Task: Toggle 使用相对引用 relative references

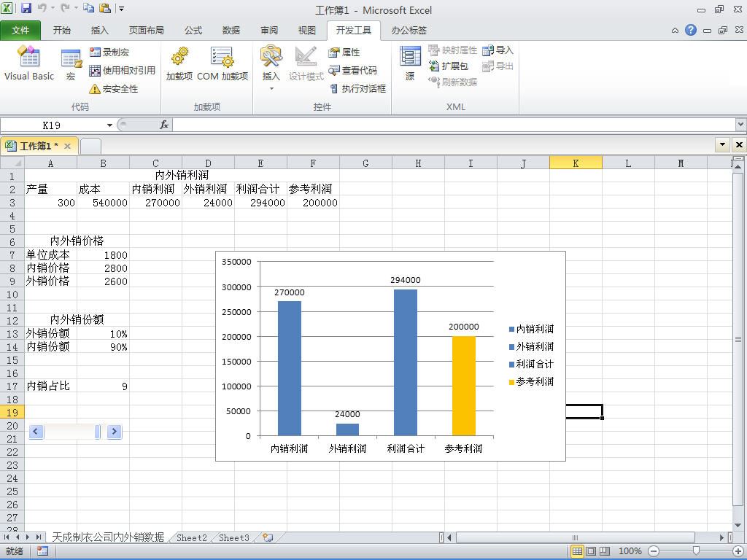Action: (123, 71)
